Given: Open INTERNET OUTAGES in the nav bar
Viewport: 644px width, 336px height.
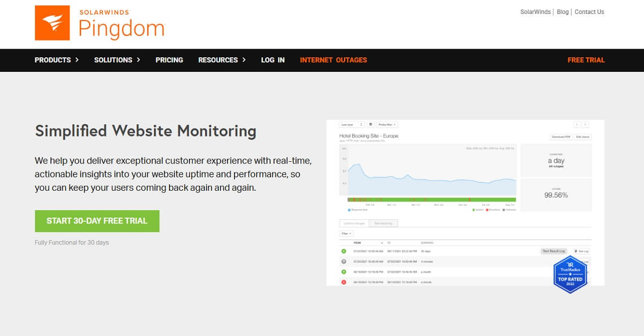Looking at the screenshot, I should 333,60.
